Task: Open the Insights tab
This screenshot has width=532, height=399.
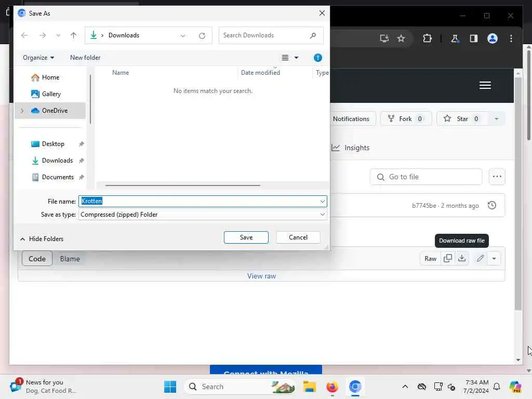Action: click(x=351, y=148)
